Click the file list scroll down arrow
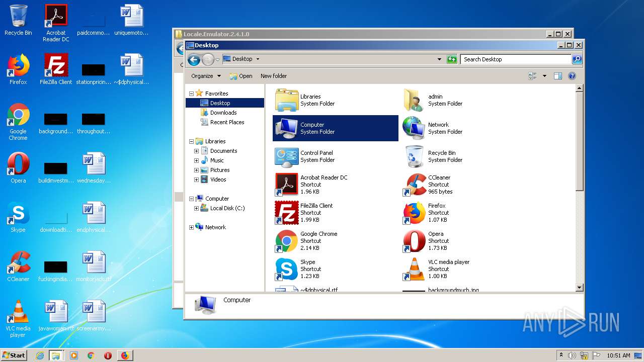The image size is (644, 362). click(579, 287)
